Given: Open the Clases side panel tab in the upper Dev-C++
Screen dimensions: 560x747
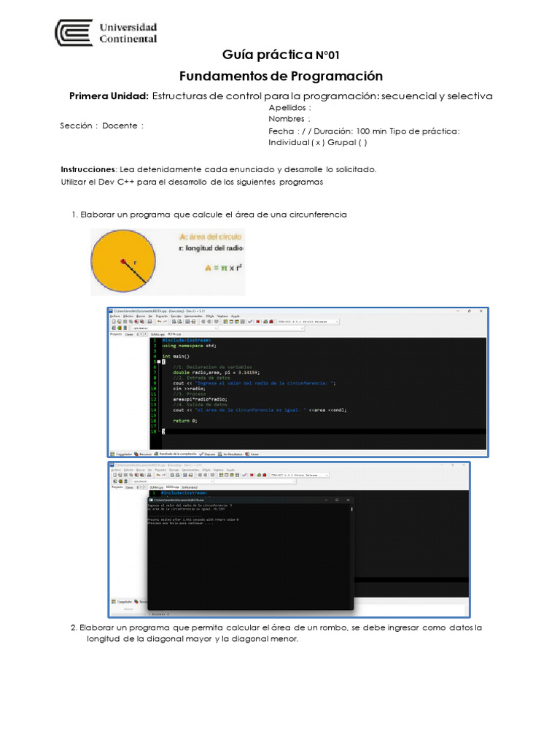Looking at the screenshot, I should tap(128, 334).
